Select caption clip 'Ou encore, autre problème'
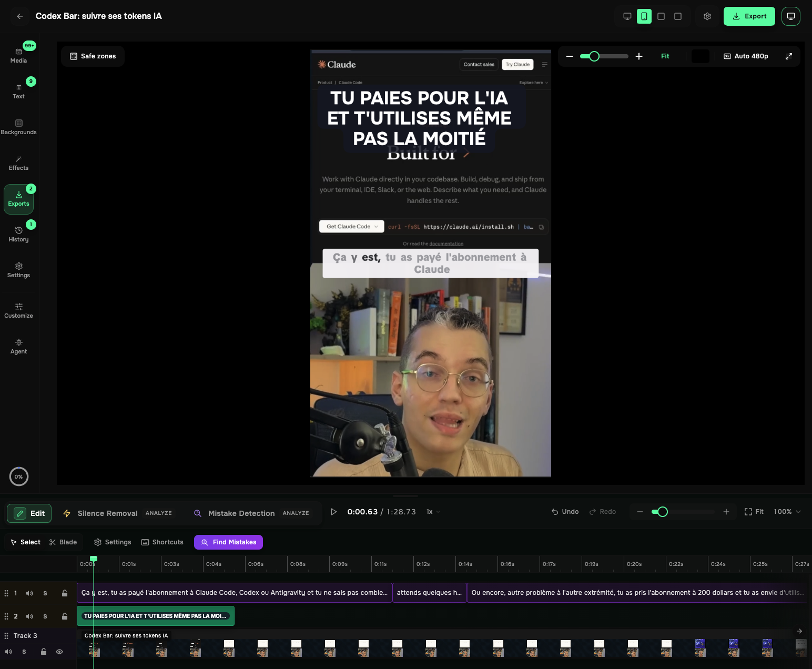Image resolution: width=812 pixels, height=669 pixels. 637,593
